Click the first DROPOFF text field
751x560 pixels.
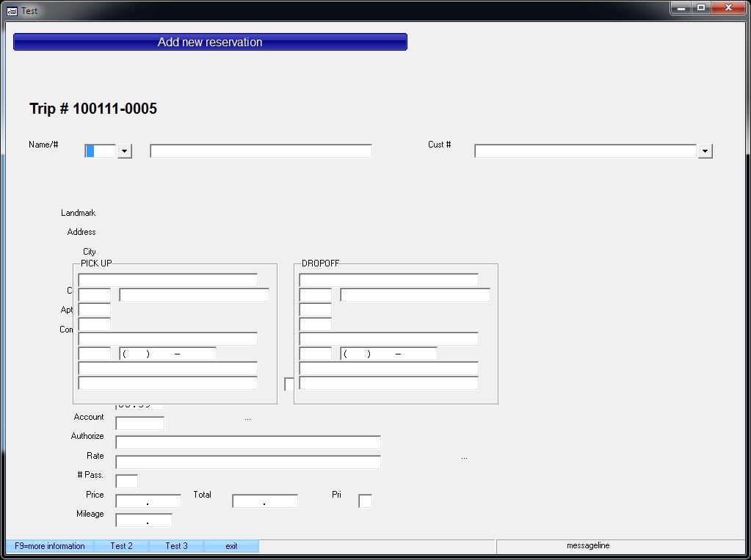[x=388, y=280]
